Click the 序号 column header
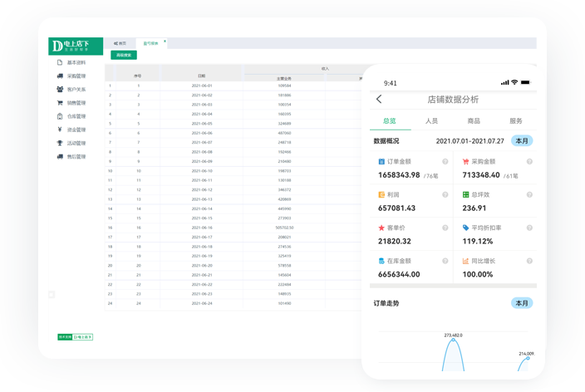Image resolution: width=585 pixels, height=392 pixels. click(x=138, y=76)
